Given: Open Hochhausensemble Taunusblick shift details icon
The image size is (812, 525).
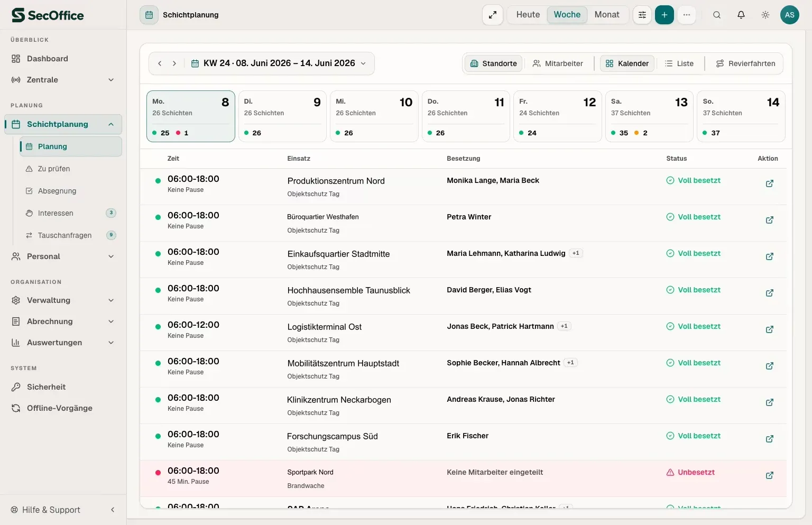Looking at the screenshot, I should pyautogui.click(x=770, y=293).
